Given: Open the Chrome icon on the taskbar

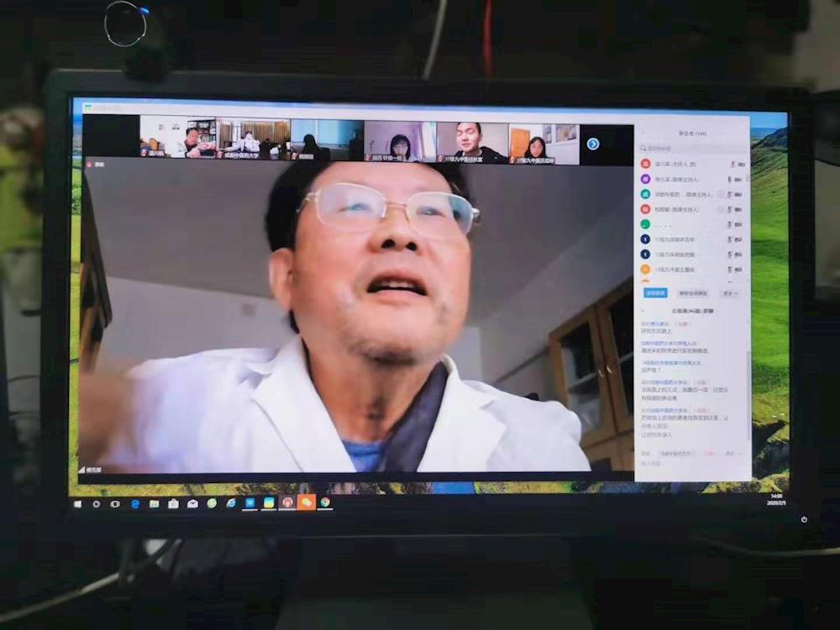Looking at the screenshot, I should click(325, 502).
